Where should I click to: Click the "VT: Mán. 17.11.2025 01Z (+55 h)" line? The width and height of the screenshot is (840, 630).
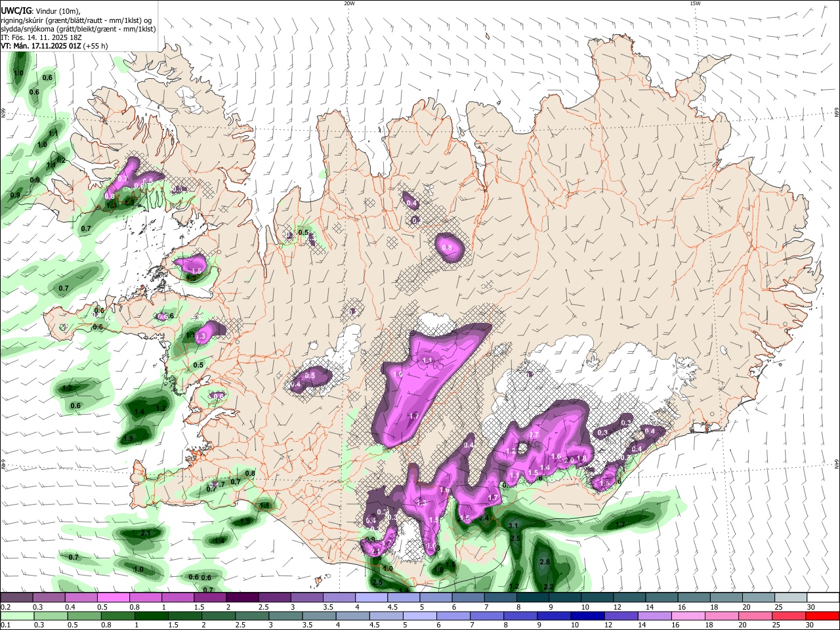tap(54, 46)
